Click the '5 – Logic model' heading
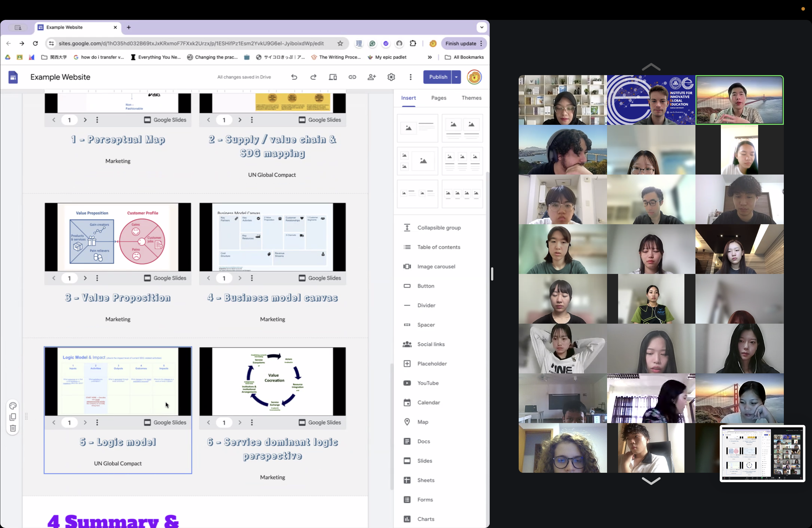Viewport: 812px width, 528px height. (x=118, y=442)
